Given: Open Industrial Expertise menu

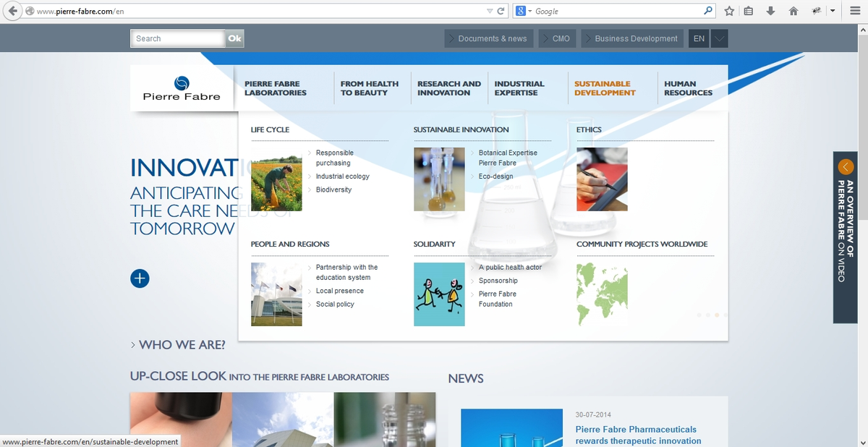Looking at the screenshot, I should pyautogui.click(x=519, y=88).
